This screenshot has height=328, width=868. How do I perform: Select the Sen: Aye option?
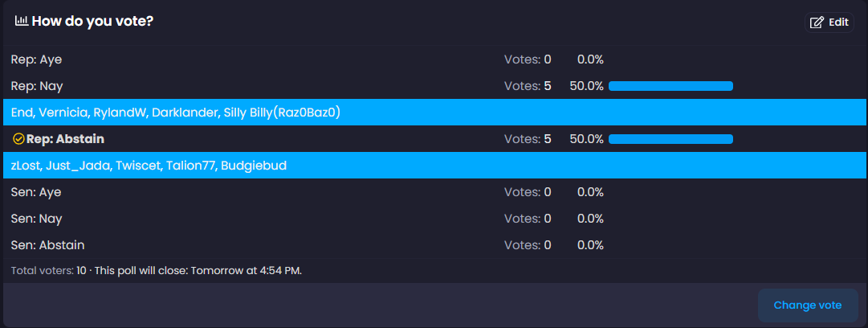coord(36,192)
